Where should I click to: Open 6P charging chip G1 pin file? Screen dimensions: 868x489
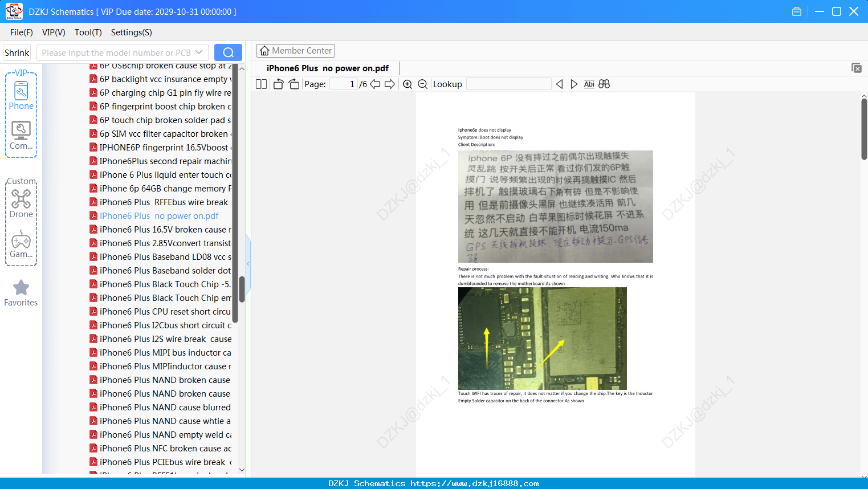click(x=165, y=93)
